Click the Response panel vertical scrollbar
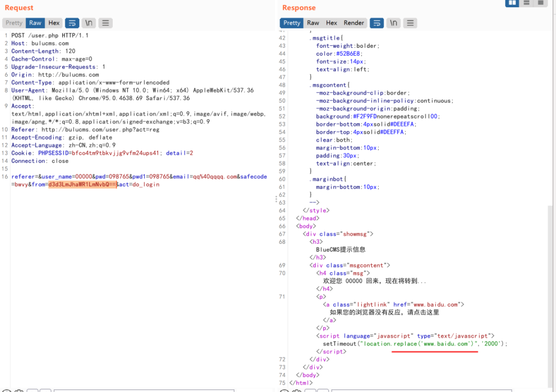 [x=550, y=296]
